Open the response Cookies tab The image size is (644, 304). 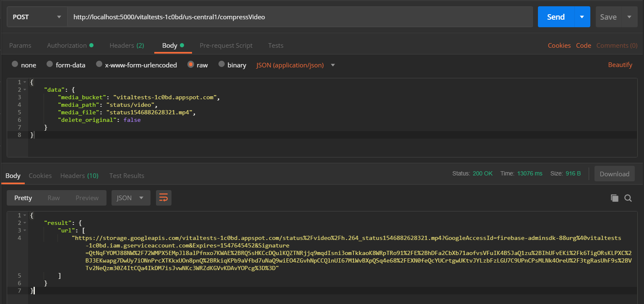coord(40,175)
